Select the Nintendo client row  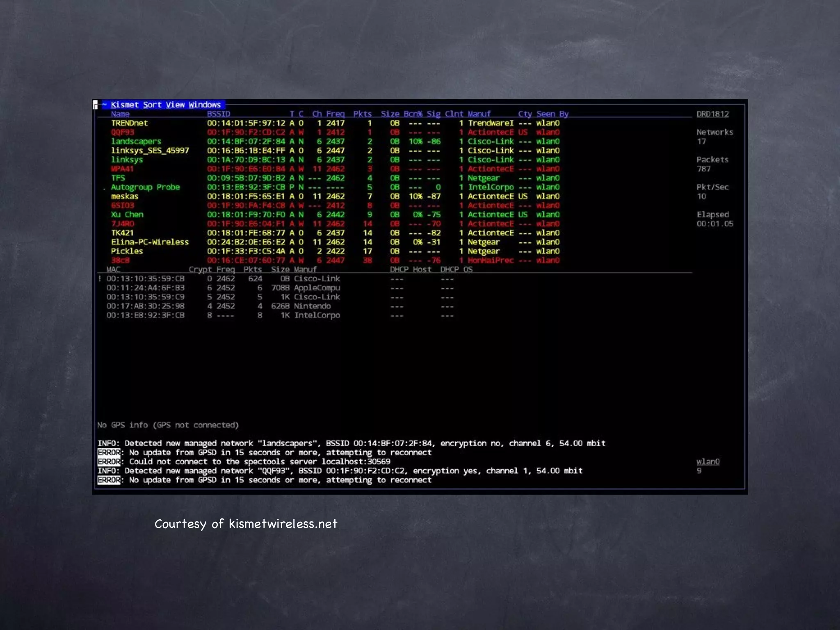(312, 306)
